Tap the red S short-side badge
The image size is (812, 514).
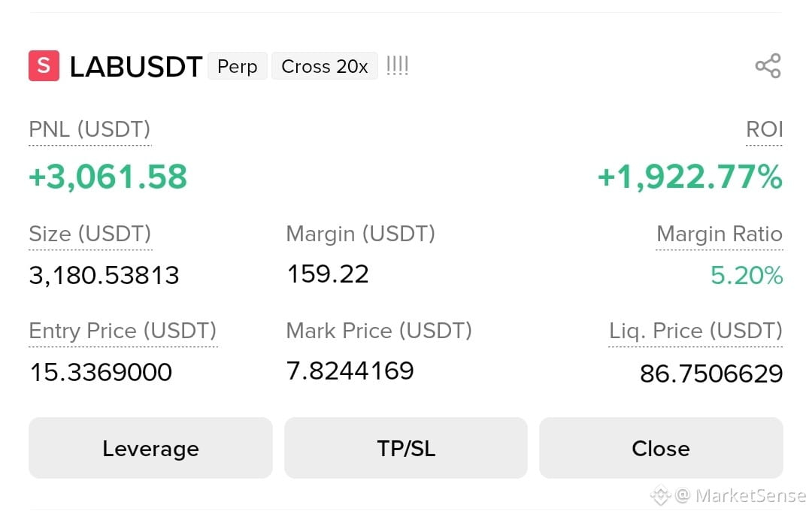(44, 65)
